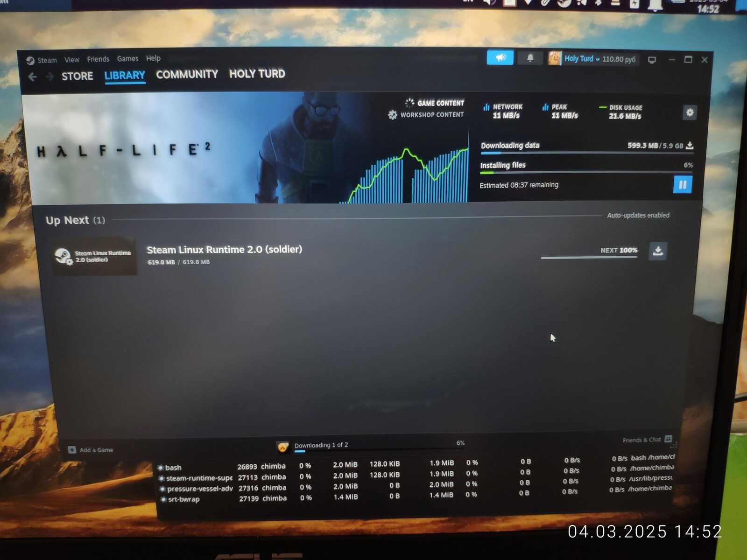Click the PEAK 11 MB/s statistic
Image resolution: width=747 pixels, height=560 pixels.
tap(560, 111)
